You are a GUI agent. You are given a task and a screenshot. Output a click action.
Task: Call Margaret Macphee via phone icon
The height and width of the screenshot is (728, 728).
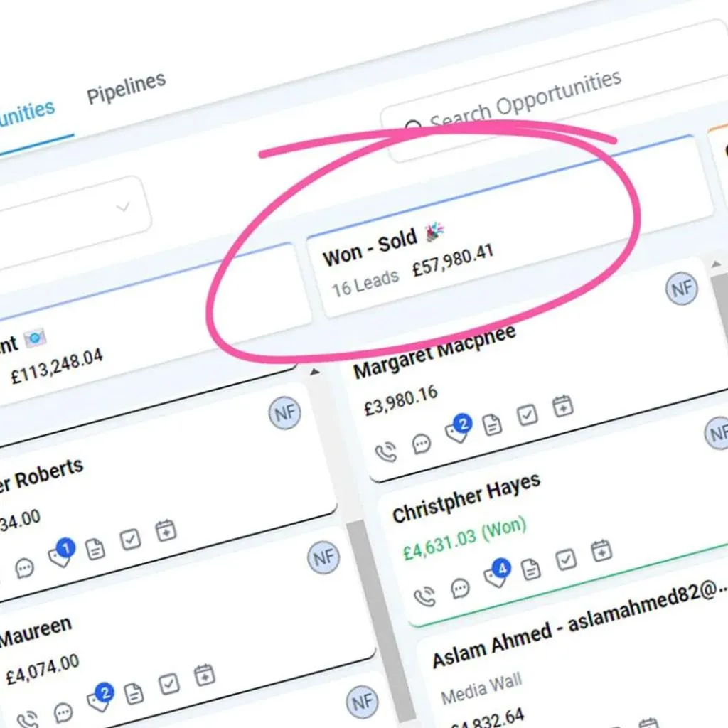click(386, 452)
